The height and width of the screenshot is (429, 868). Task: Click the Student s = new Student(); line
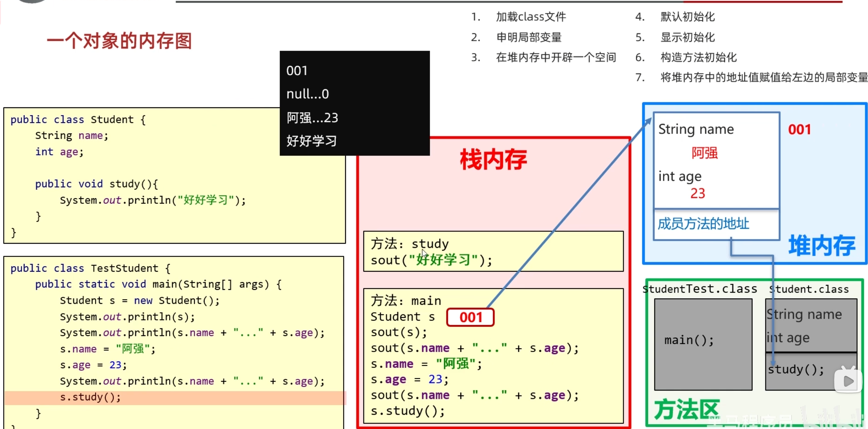[140, 300]
